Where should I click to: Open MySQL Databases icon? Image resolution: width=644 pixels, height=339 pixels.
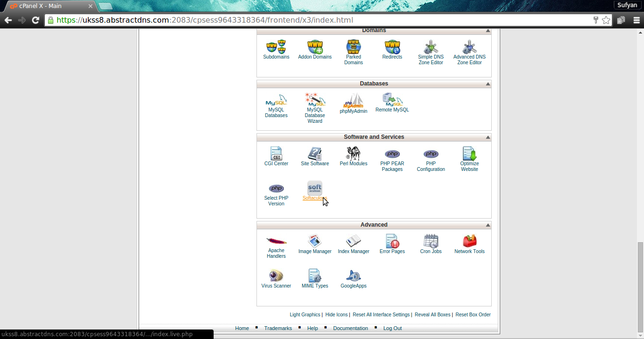pyautogui.click(x=276, y=100)
